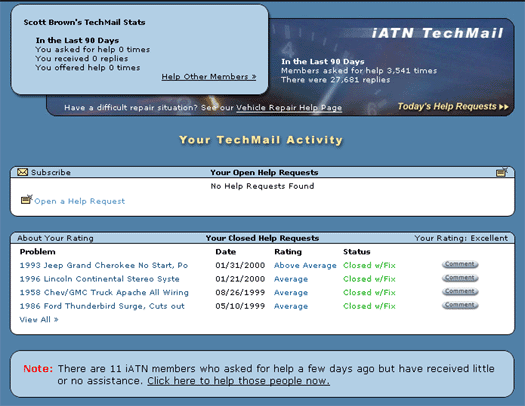Click Comment button for Chev/GMC Truck row
Screen dimensions: 525x406
[460, 292]
